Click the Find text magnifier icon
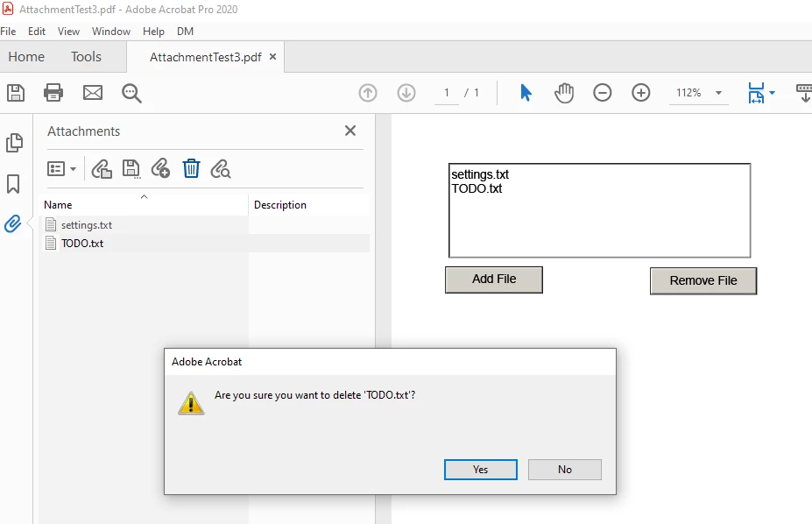Image resolution: width=812 pixels, height=524 pixels. (x=131, y=94)
